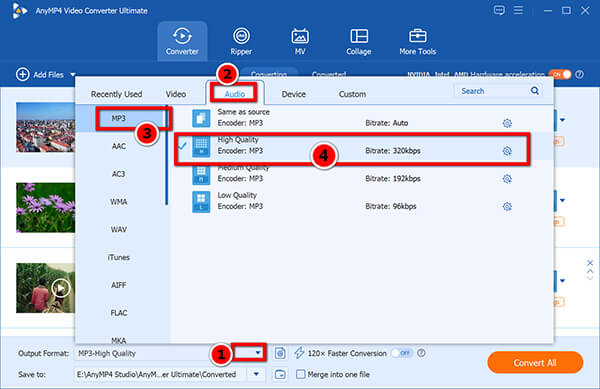
Task: Click the Same as source format icon
Action: [201, 118]
